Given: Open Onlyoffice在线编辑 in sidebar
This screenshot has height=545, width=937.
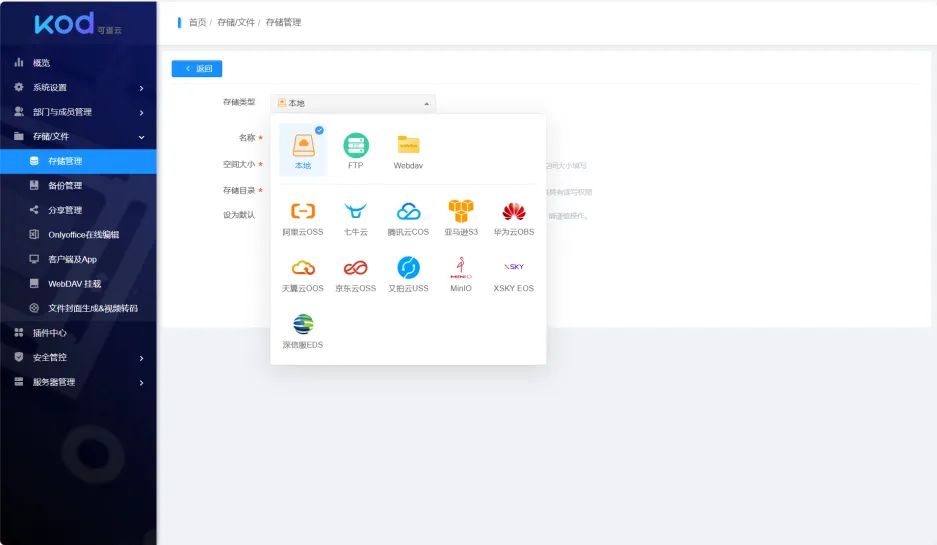Looking at the screenshot, I should pos(78,234).
